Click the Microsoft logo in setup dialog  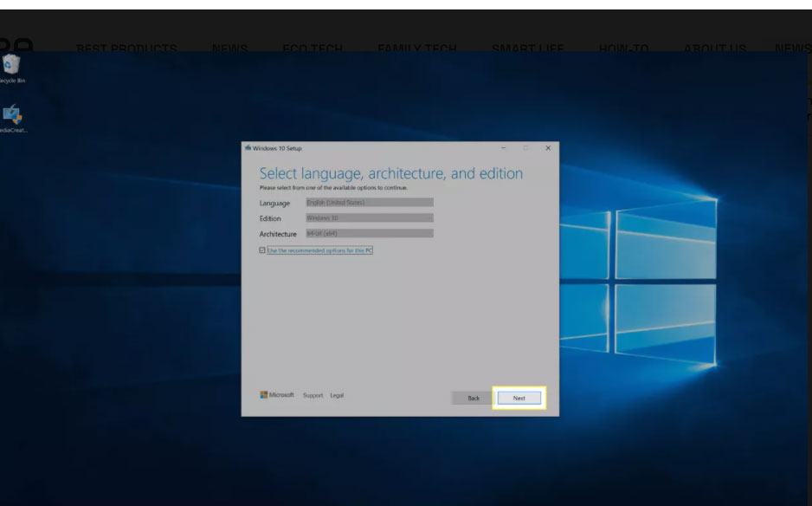pyautogui.click(x=276, y=394)
